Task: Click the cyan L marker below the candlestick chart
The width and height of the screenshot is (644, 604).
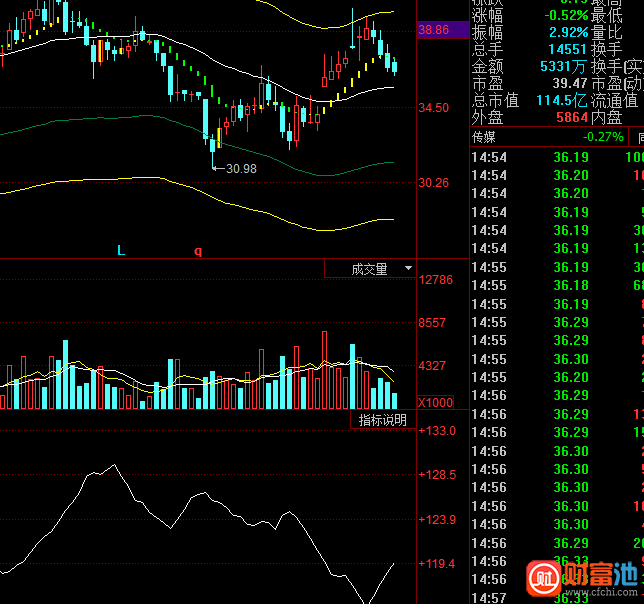Action: (x=121, y=250)
